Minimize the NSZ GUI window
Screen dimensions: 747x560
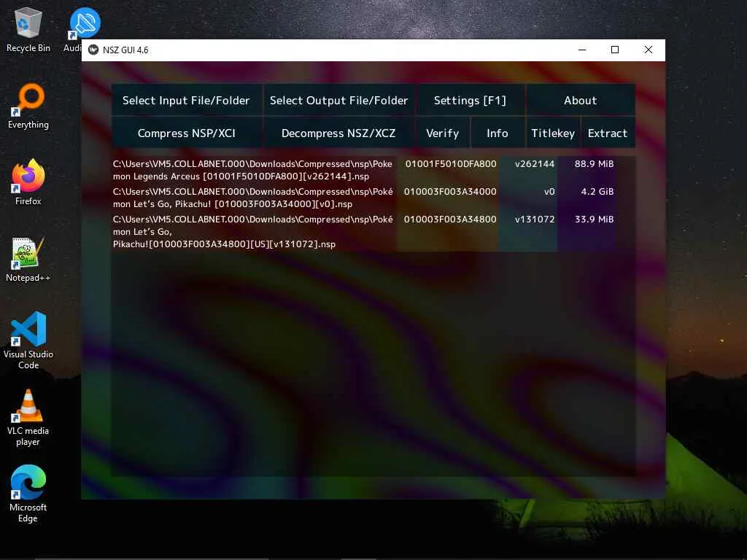tap(582, 50)
